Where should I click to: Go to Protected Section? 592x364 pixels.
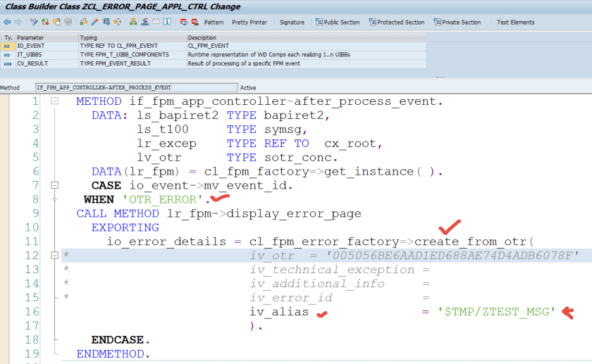click(x=396, y=22)
